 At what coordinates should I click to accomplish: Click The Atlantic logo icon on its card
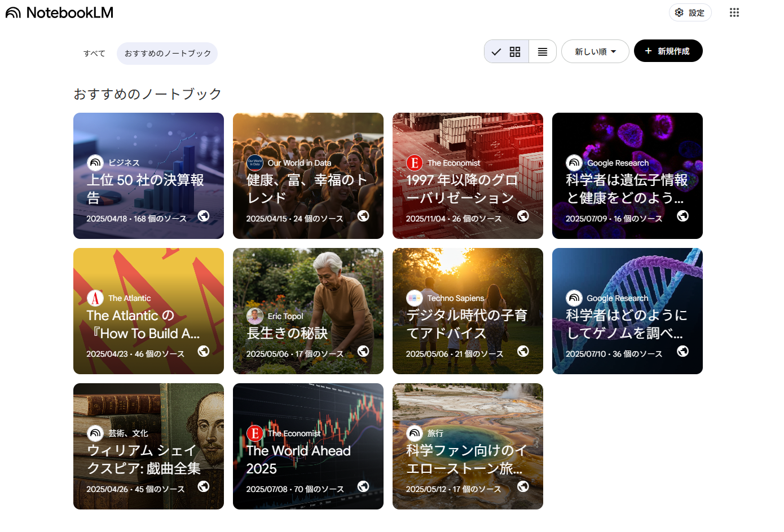[x=95, y=298]
